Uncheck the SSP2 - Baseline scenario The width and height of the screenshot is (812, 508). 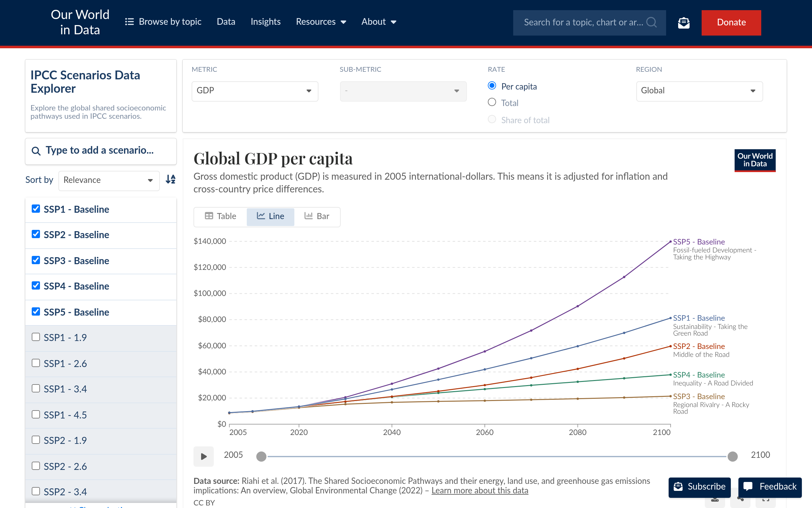pyautogui.click(x=36, y=234)
